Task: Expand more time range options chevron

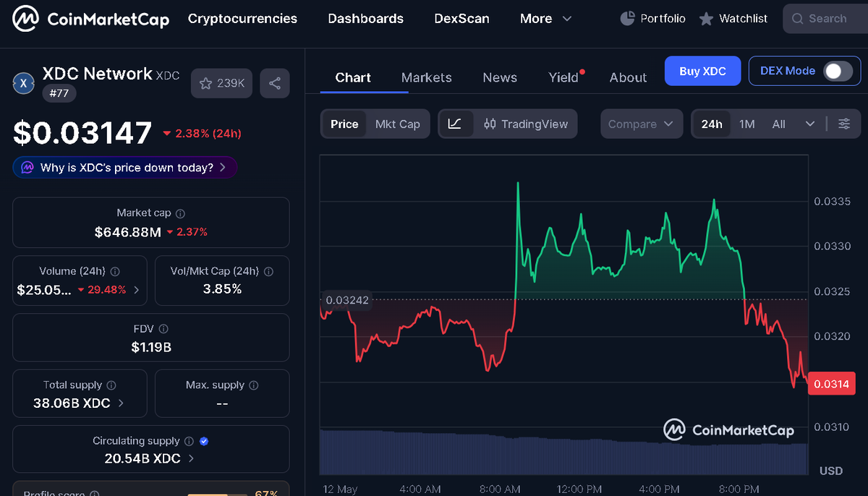Action: point(810,124)
